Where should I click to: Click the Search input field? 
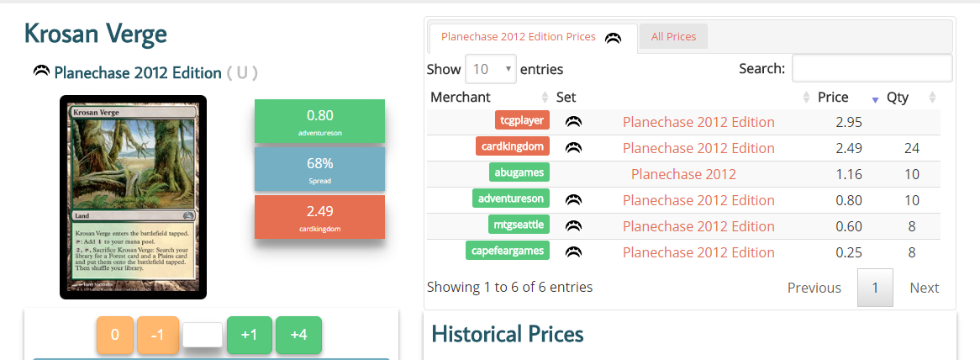pyautogui.click(x=872, y=69)
